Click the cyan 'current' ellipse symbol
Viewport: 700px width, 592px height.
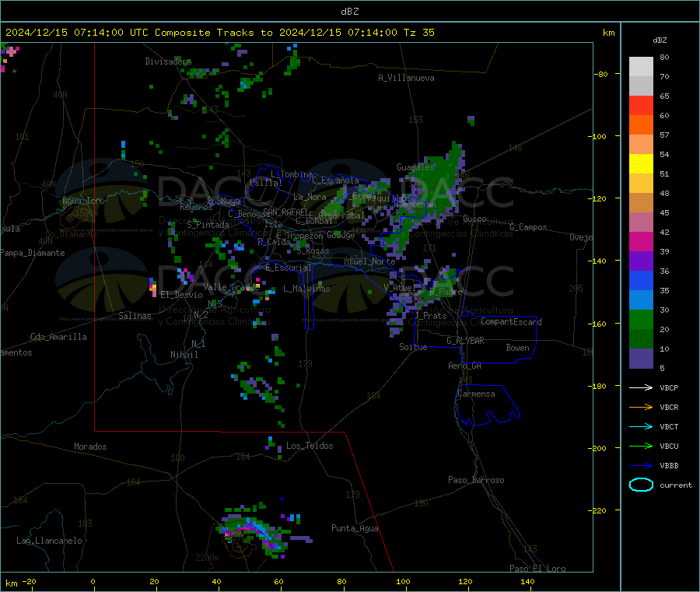click(641, 485)
